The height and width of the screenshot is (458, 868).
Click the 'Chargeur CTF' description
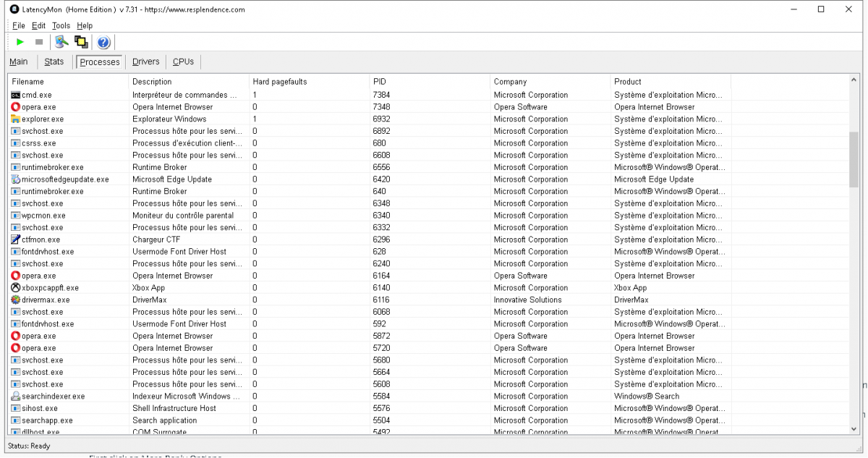pyautogui.click(x=156, y=239)
